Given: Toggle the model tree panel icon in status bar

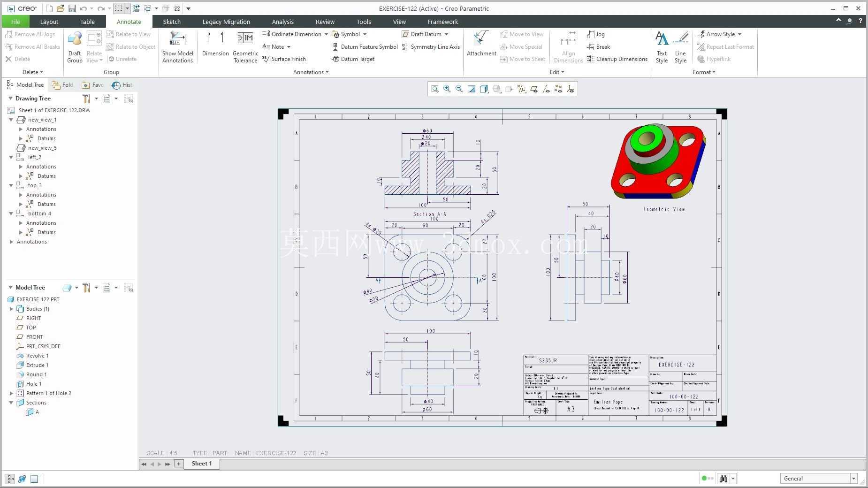Looking at the screenshot, I should click(10, 479).
